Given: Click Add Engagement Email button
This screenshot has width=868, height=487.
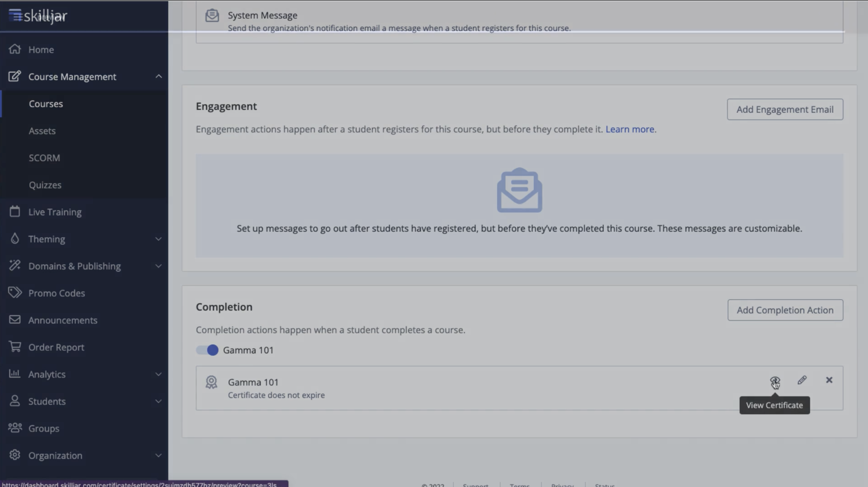Looking at the screenshot, I should click(785, 110).
